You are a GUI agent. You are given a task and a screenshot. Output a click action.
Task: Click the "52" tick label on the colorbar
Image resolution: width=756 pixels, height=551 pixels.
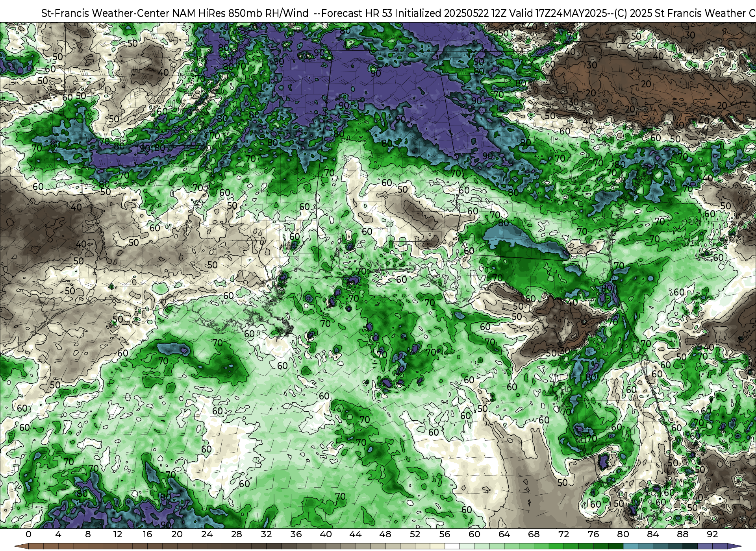[415, 534]
